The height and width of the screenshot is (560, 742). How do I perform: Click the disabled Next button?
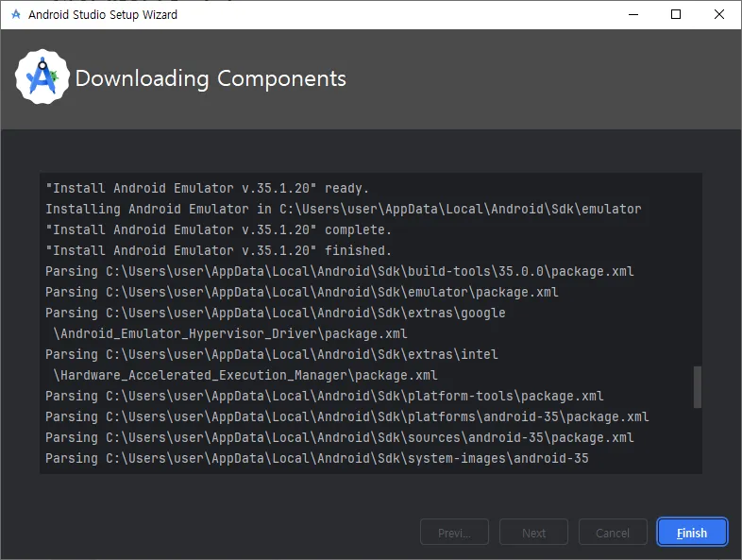[x=533, y=533]
